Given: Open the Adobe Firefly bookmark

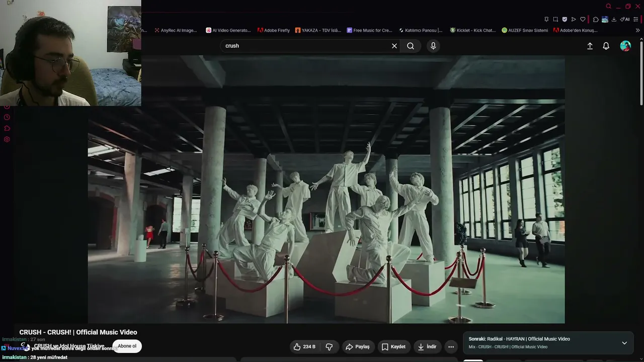Looking at the screenshot, I should [274, 30].
